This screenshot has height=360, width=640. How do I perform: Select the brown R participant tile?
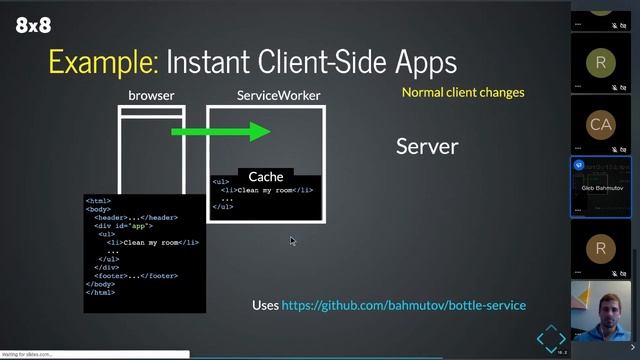[601, 249]
